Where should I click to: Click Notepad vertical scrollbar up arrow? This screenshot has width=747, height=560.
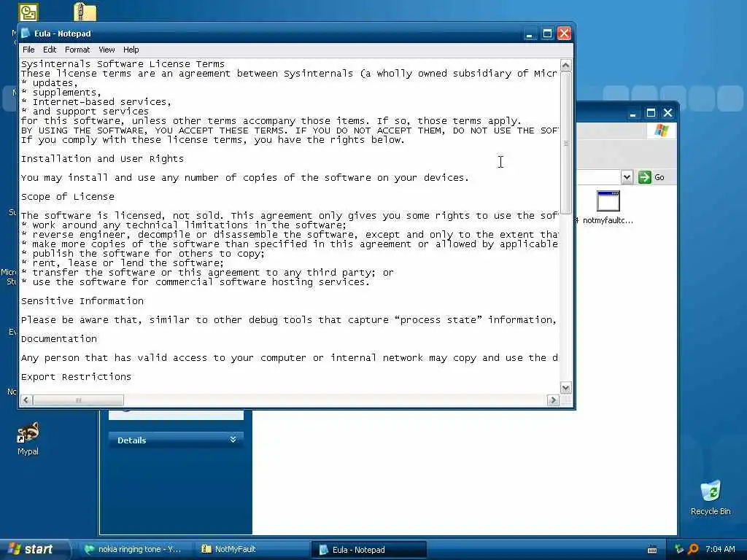point(565,65)
